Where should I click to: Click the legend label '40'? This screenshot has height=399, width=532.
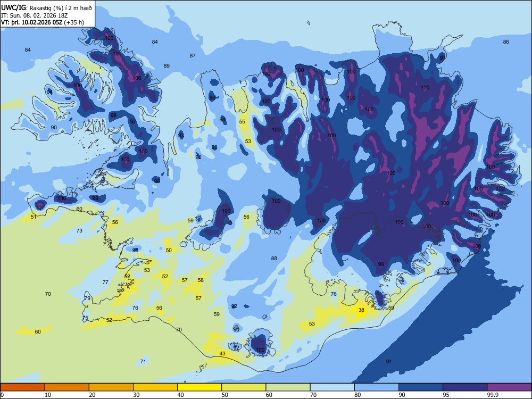(180, 395)
